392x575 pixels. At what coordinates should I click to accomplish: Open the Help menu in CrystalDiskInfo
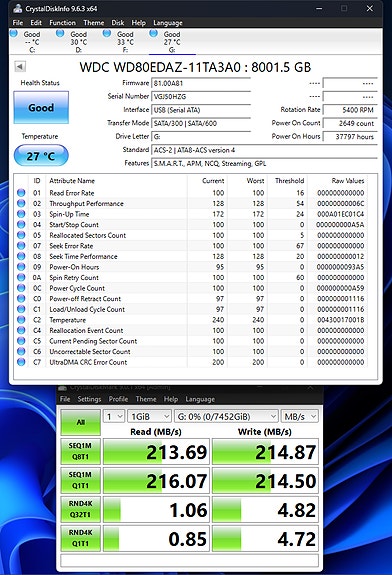point(139,23)
